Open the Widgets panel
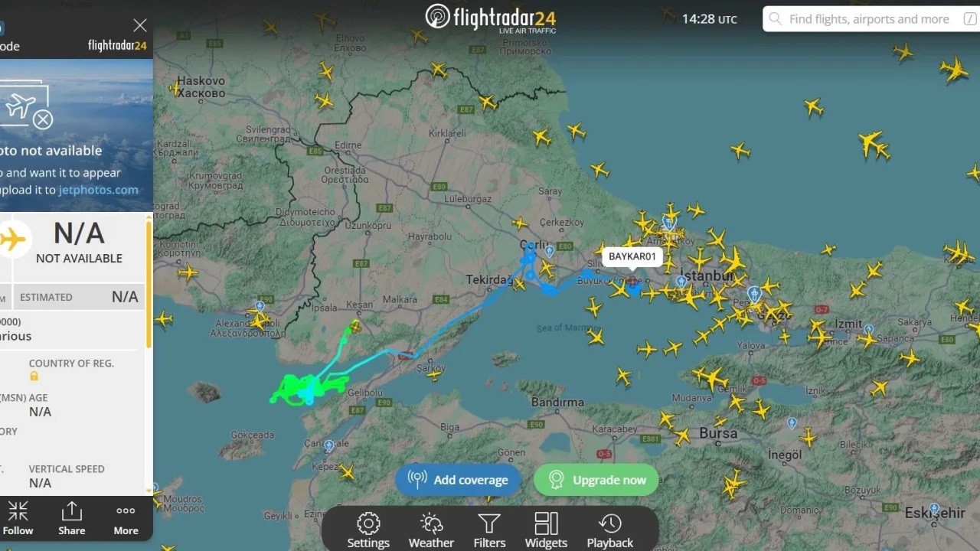Image resolution: width=980 pixels, height=551 pixels. tap(546, 530)
